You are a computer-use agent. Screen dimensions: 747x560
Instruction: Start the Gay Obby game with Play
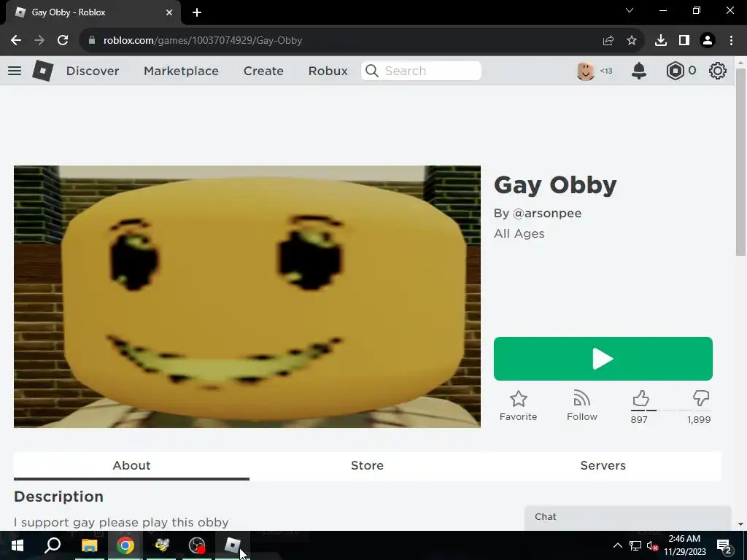[x=603, y=359]
